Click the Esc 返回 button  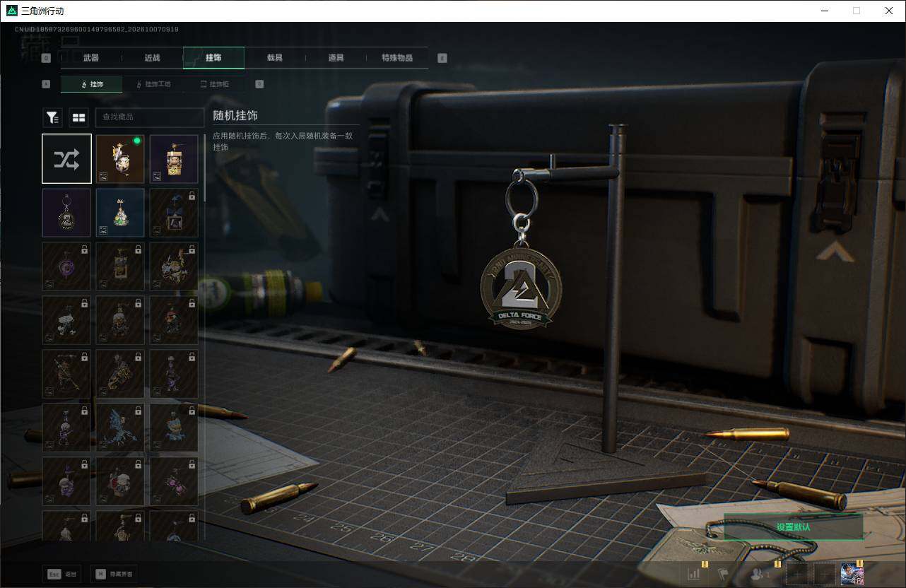[61, 574]
